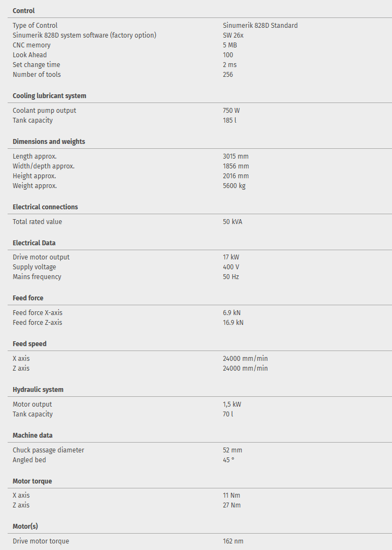Select the Sinumerik 828D Standard value
Viewport: 392px width, 550px height.
click(x=260, y=26)
